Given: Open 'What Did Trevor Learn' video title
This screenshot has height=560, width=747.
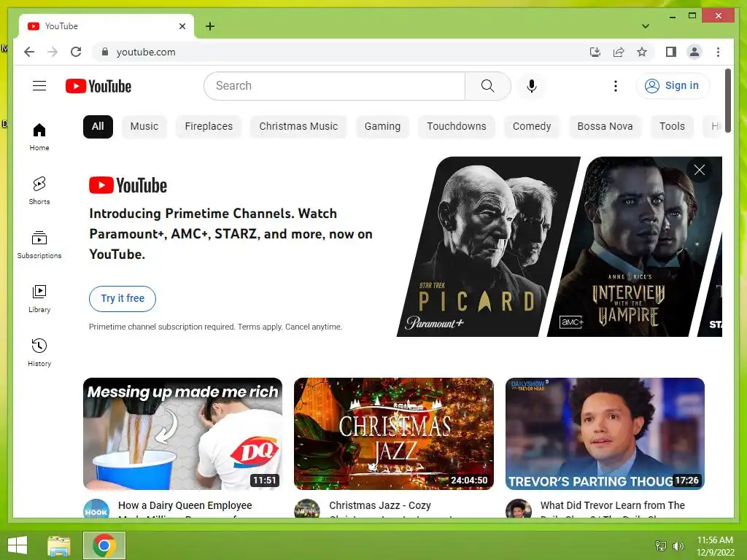Looking at the screenshot, I should [612, 505].
